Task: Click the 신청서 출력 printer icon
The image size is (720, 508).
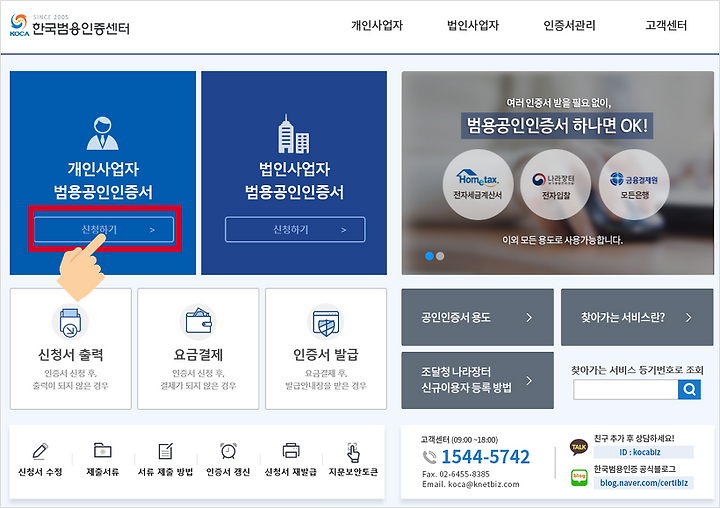Action: pyautogui.click(x=70, y=322)
